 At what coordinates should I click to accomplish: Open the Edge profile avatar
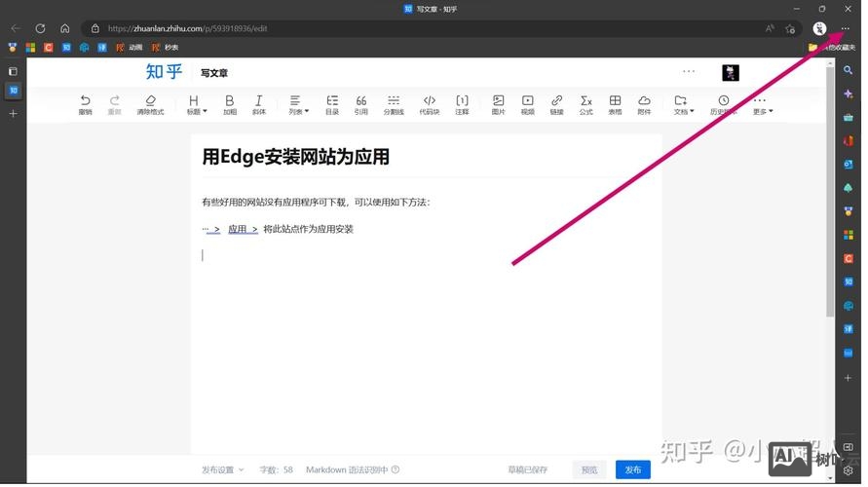[820, 29]
